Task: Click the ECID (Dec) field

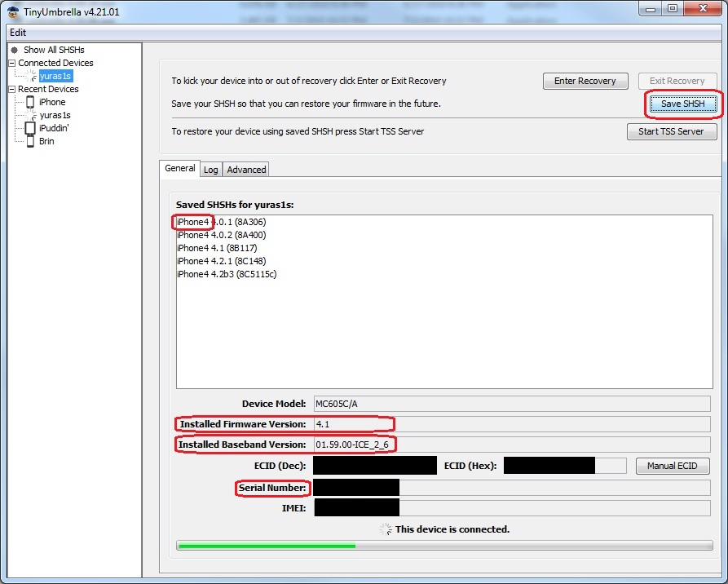Action: coord(375,466)
